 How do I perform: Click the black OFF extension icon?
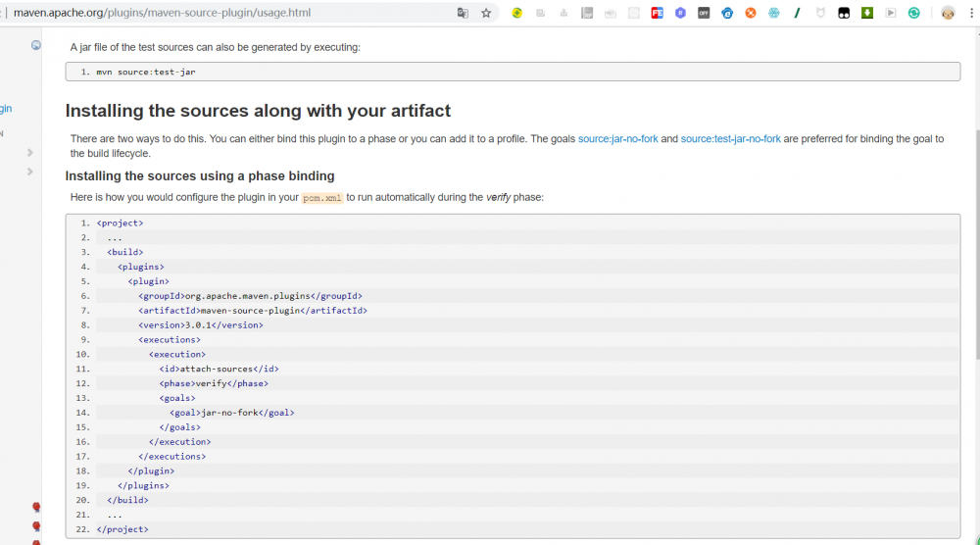704,13
